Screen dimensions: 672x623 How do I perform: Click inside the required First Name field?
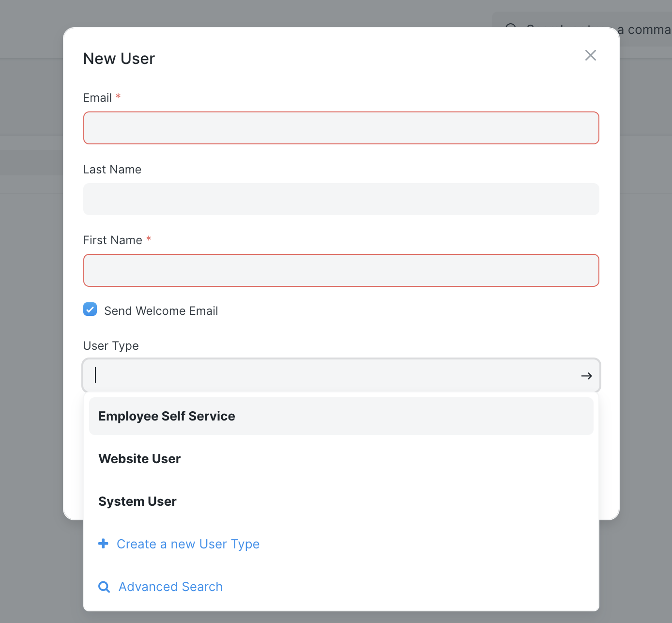[x=341, y=270]
